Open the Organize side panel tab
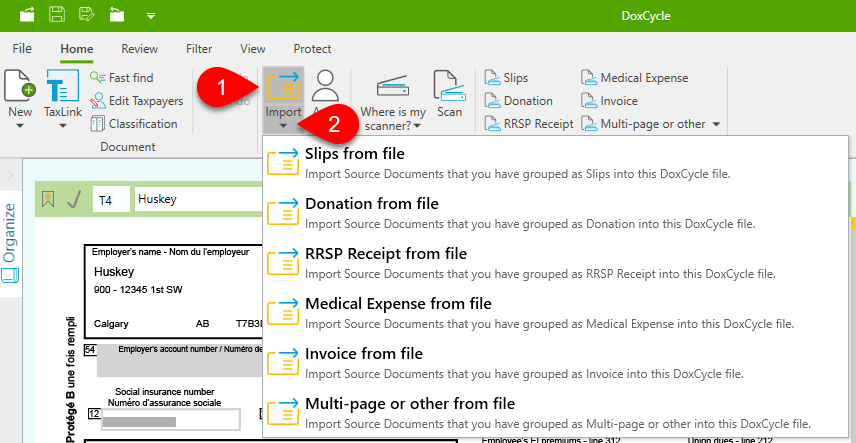The image size is (856, 443). [x=10, y=243]
